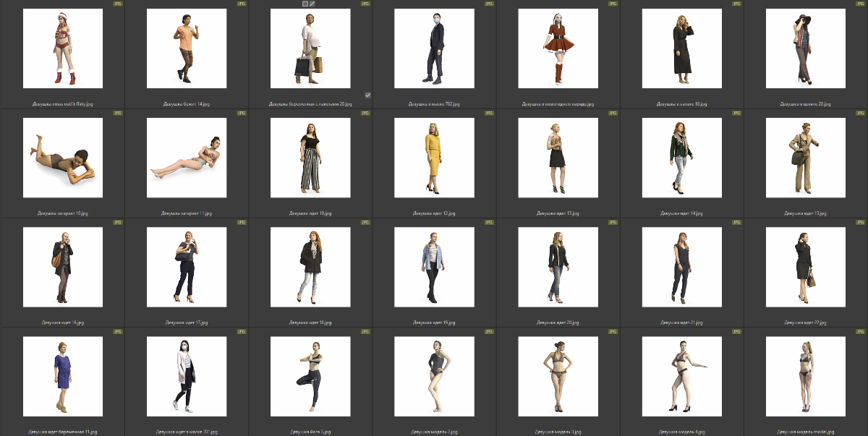Select the Santa dress girl thumbnail
The width and height of the screenshot is (868, 436).
(x=558, y=48)
